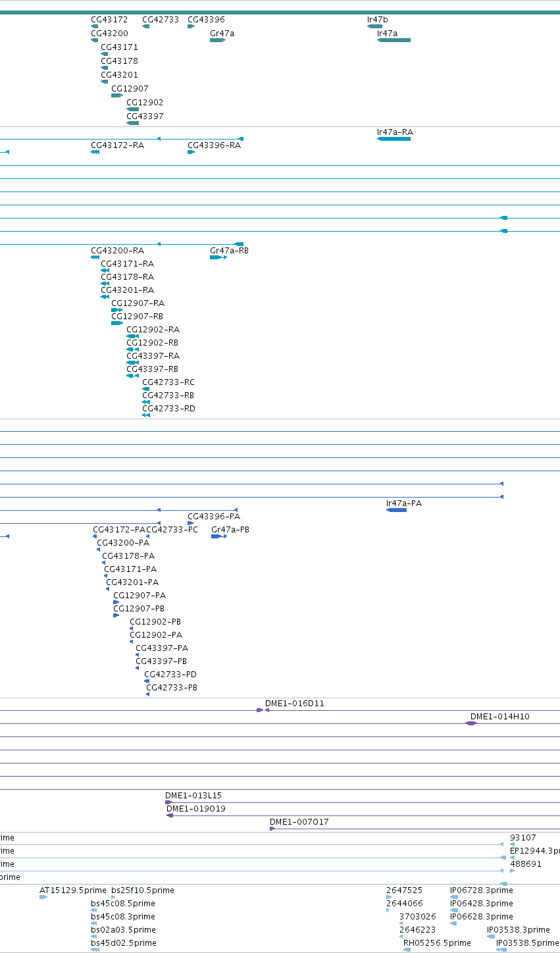Select the CG43200 gene label
The width and height of the screenshot is (560, 953).
pos(109,34)
